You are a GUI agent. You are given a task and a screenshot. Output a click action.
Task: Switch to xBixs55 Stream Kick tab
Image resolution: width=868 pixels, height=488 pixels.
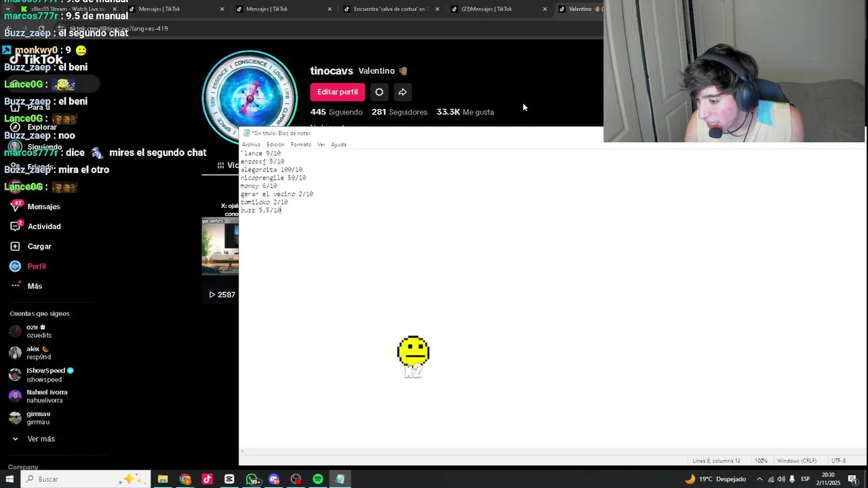tap(67, 9)
